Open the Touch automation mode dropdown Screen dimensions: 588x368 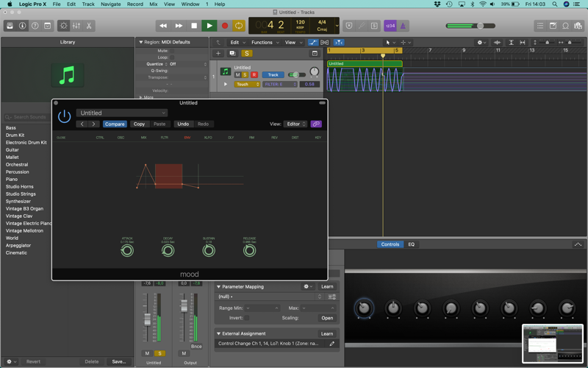point(247,84)
